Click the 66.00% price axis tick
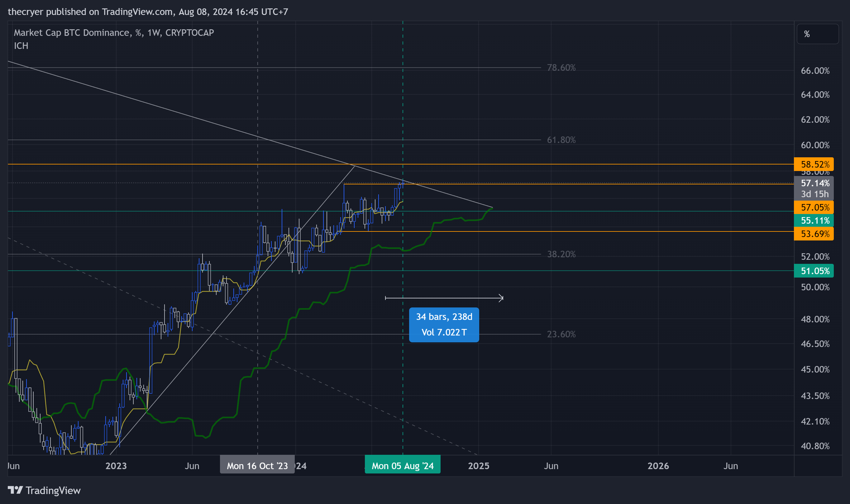Screen dimensions: 850x504 pyautogui.click(x=815, y=71)
